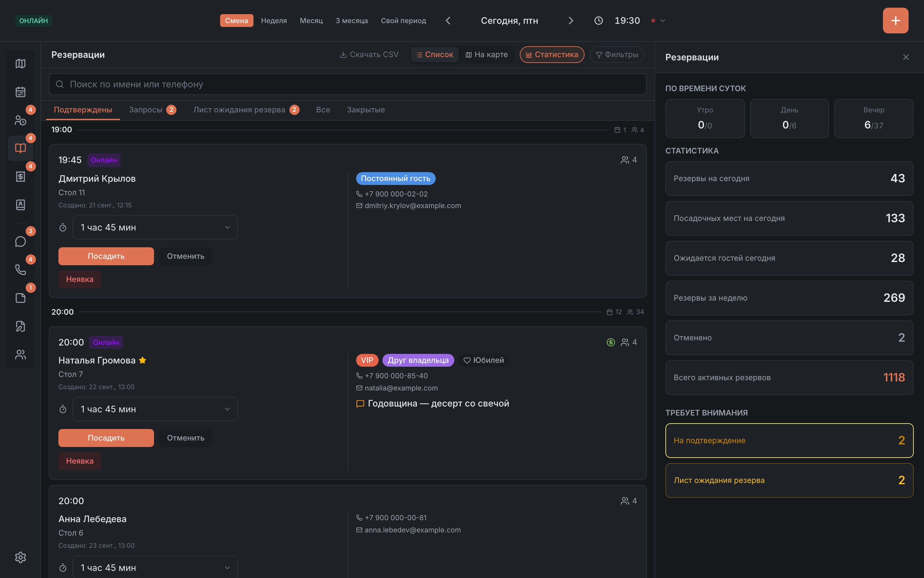This screenshot has height=578, width=924.
Task: Mark Неявка for Дмитрий Крылов
Action: (80, 279)
